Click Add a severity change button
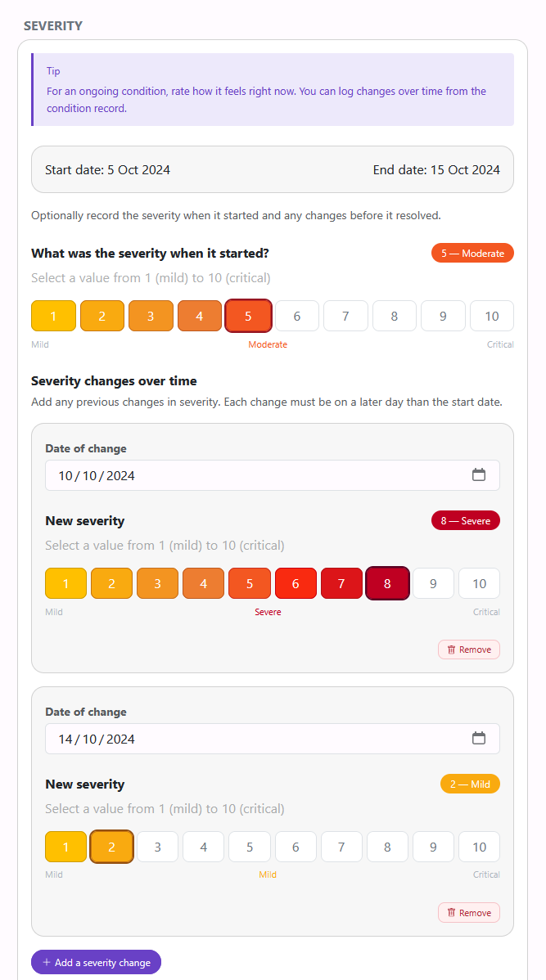The width and height of the screenshot is (546, 980). (97, 962)
